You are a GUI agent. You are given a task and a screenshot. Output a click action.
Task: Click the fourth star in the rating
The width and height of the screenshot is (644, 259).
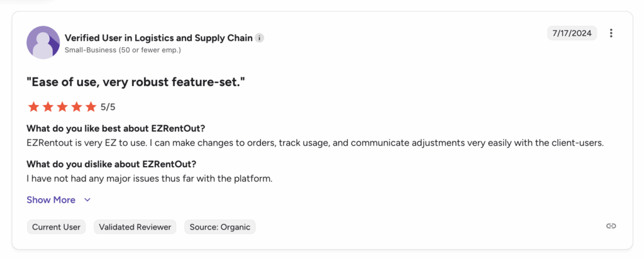pos(77,107)
